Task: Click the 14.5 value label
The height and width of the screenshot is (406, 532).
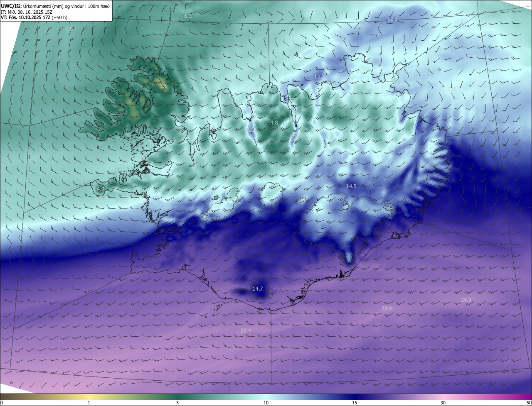Action: click(351, 186)
